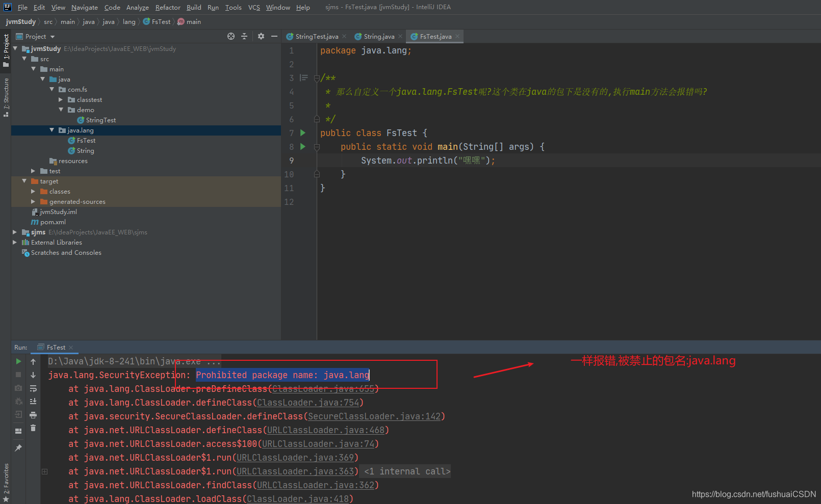
Task: Expand the classtest package
Action: tap(61, 99)
